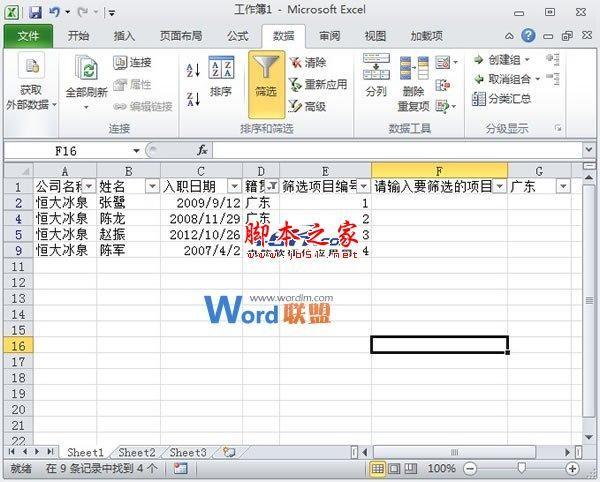Click zoom out minus button

pos(470,468)
